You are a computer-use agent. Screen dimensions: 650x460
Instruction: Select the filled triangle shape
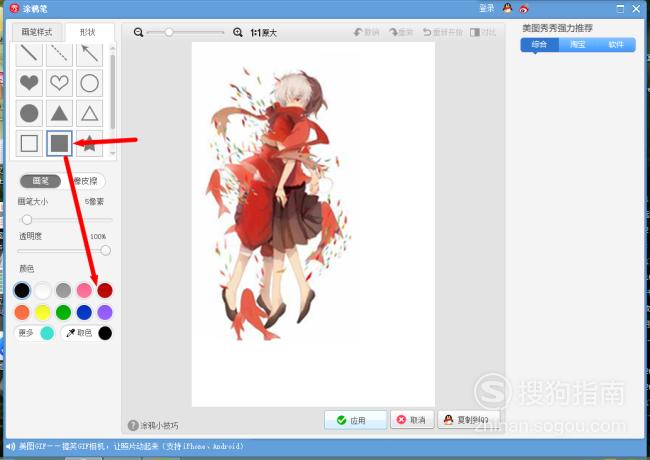[59, 113]
